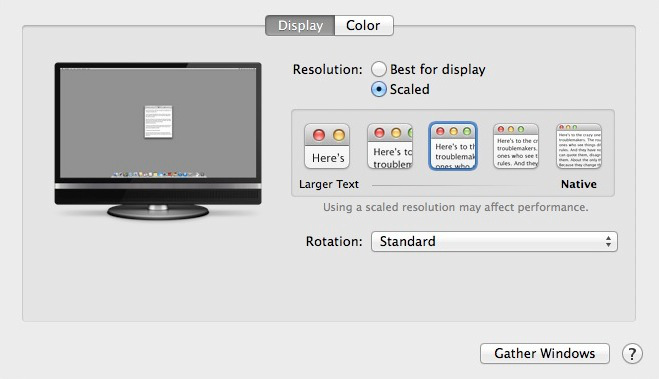Screen dimensions: 659x379
Task: Click the Dock inside the monitor preview
Action: coord(159,174)
